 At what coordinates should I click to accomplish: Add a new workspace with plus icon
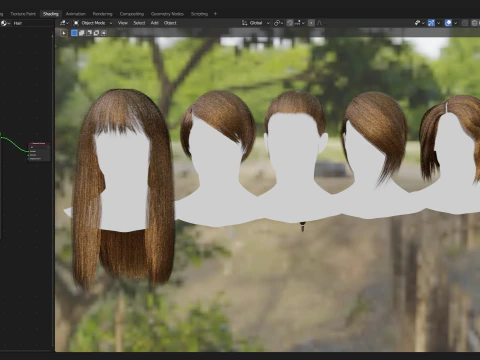pos(215,14)
